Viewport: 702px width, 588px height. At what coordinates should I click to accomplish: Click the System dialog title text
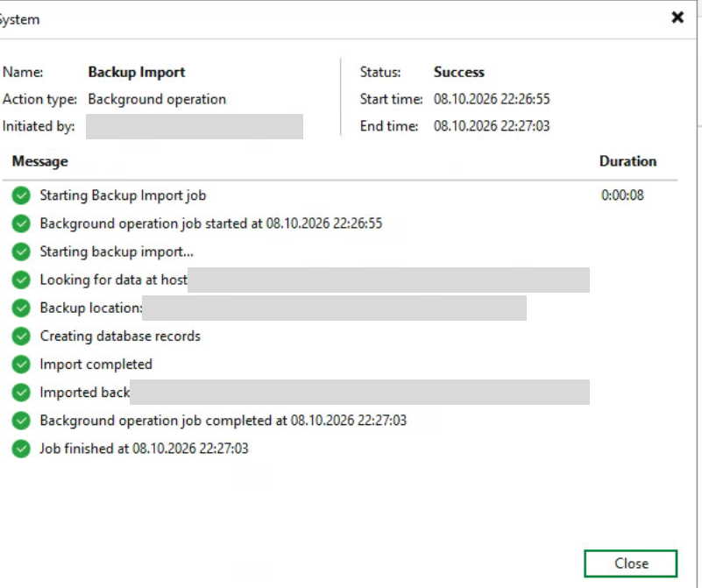19,19
